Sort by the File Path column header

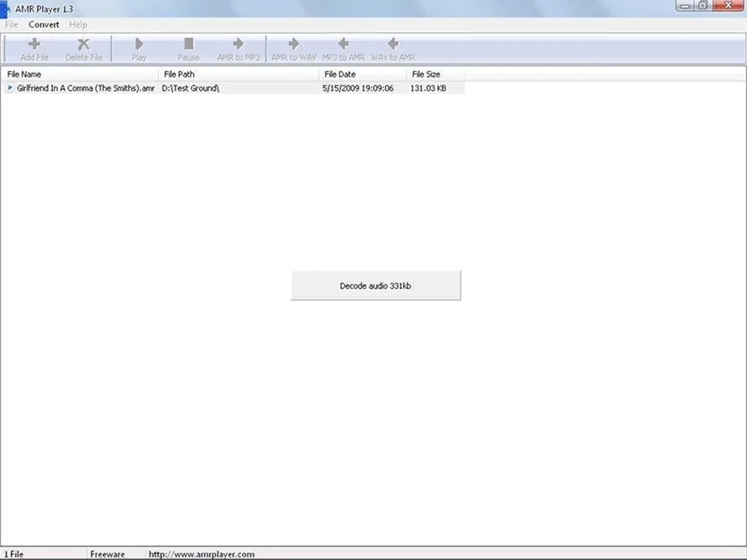[x=238, y=75]
